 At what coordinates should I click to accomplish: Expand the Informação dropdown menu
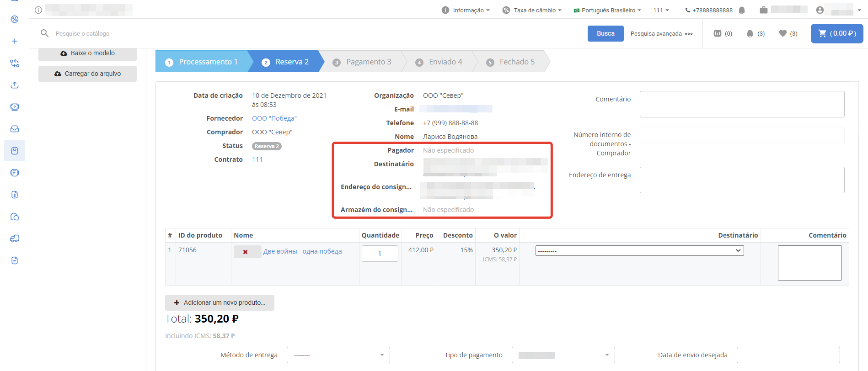pyautogui.click(x=466, y=10)
